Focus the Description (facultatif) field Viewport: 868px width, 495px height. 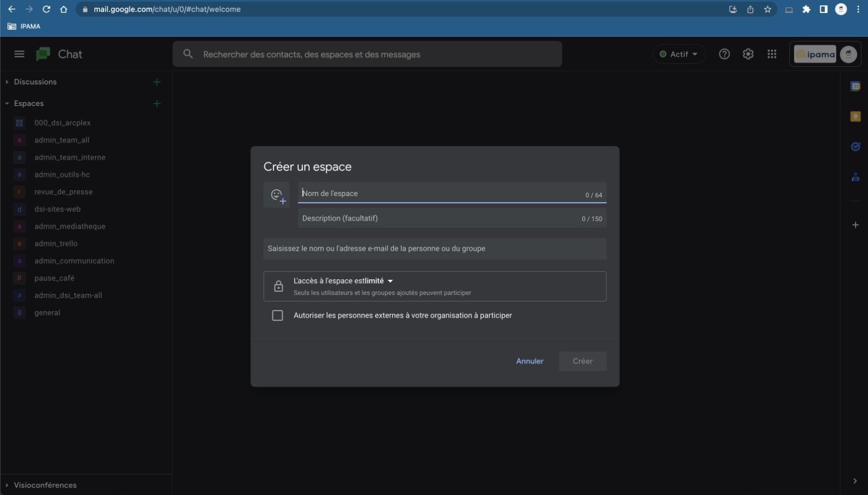(x=452, y=218)
